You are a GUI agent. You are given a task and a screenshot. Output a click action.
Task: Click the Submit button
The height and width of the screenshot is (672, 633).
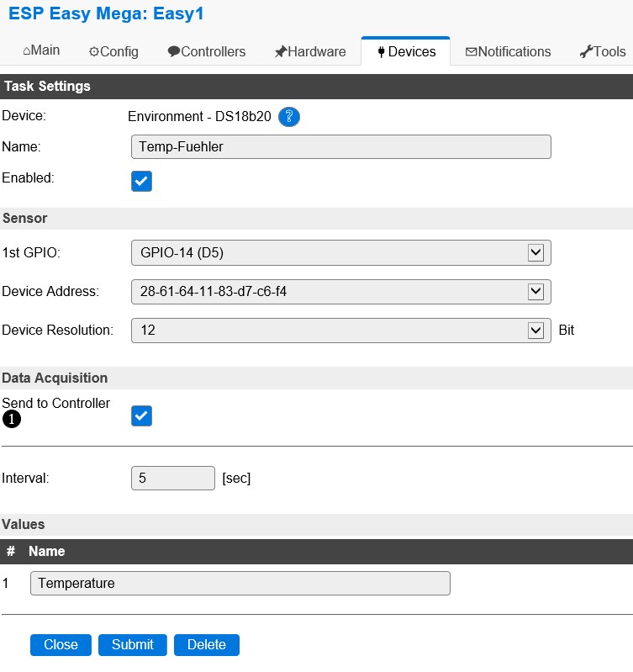pyautogui.click(x=133, y=645)
